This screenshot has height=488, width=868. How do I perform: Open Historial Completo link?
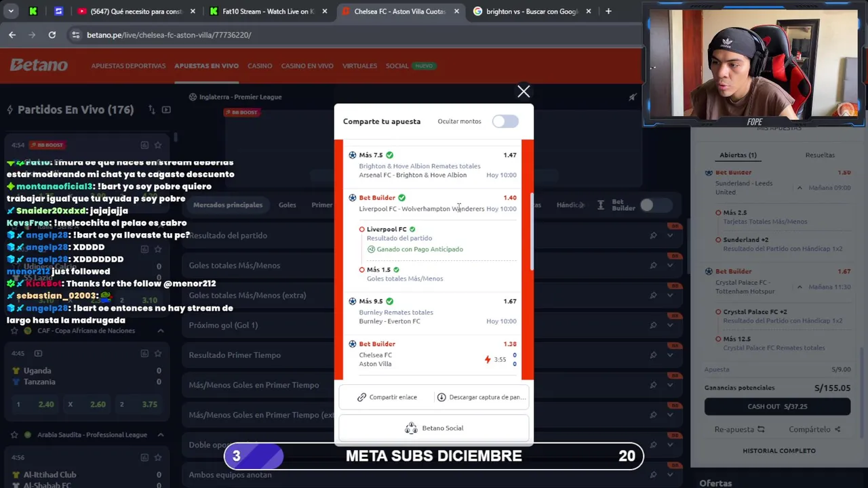click(778, 451)
